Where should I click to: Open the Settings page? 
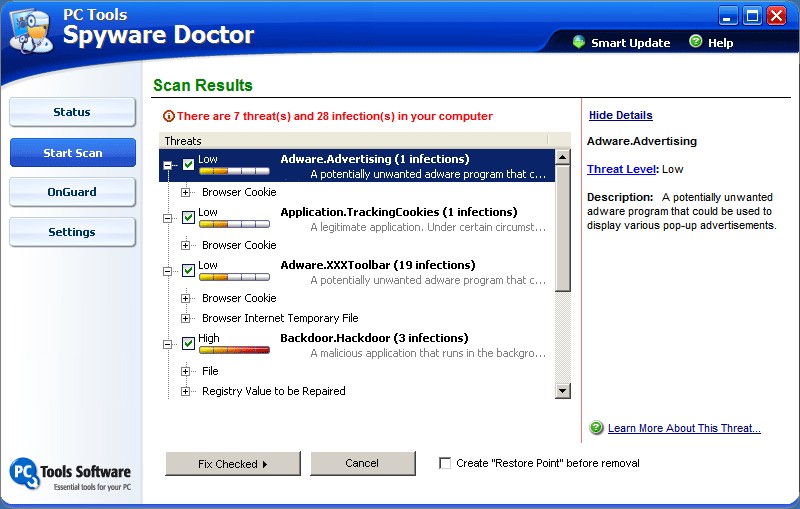72,232
